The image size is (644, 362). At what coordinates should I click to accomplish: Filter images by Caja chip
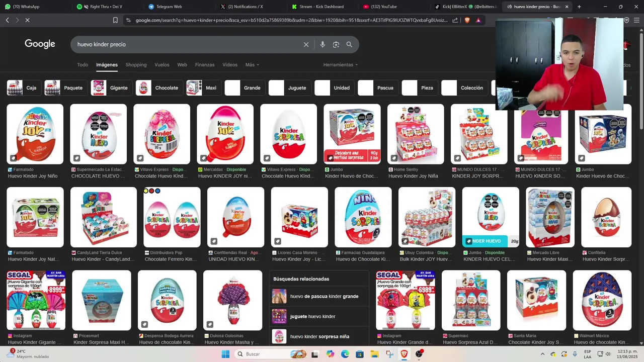[24, 88]
